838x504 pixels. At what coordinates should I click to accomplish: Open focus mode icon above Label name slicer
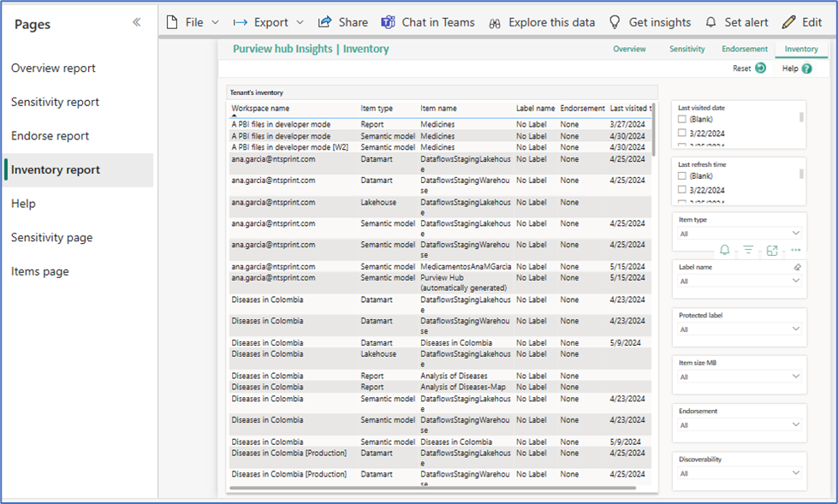[772, 250]
